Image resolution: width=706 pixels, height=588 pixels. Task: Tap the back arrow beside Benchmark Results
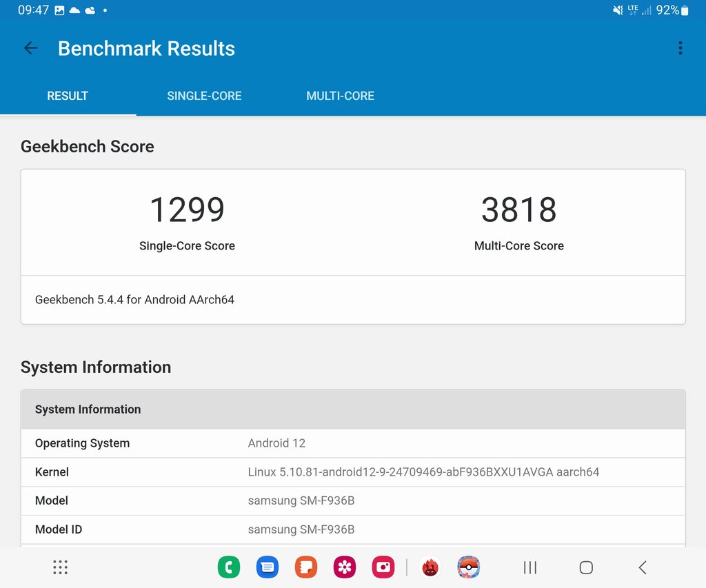(30, 48)
